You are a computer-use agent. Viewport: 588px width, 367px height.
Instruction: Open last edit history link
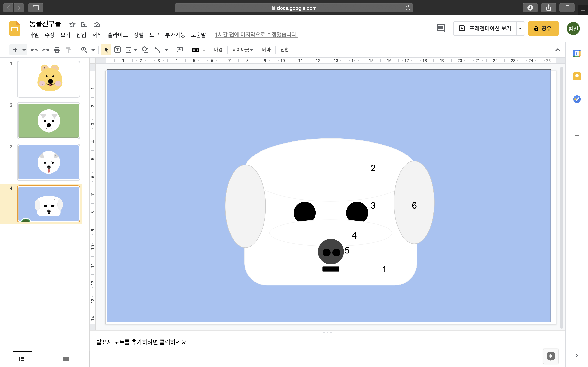tap(256, 35)
